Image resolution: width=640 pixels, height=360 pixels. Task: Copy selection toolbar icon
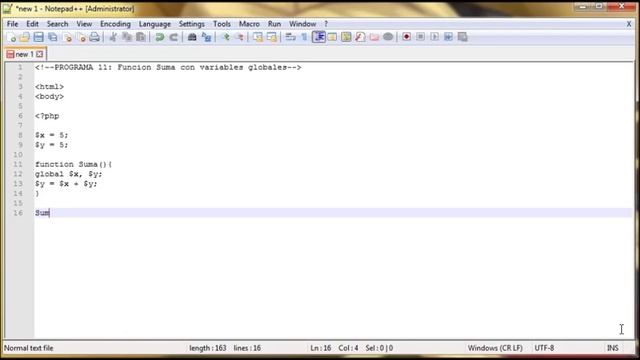coord(127,38)
